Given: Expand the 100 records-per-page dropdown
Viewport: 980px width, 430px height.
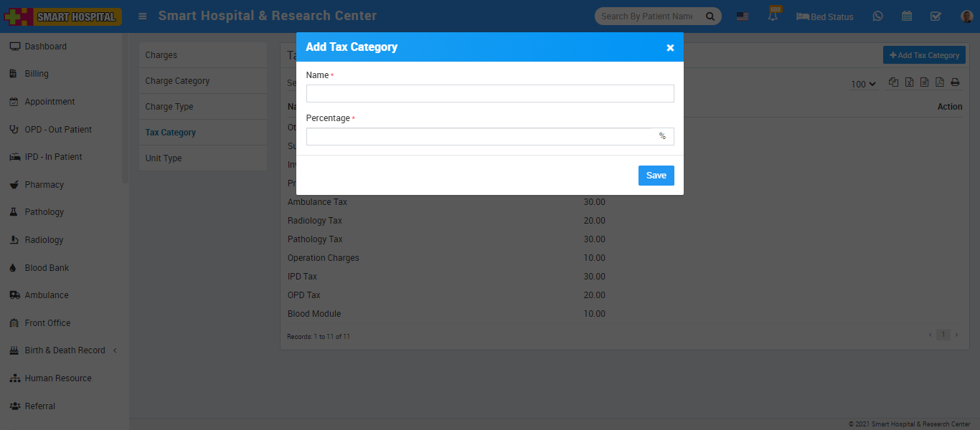Looking at the screenshot, I should click(864, 84).
